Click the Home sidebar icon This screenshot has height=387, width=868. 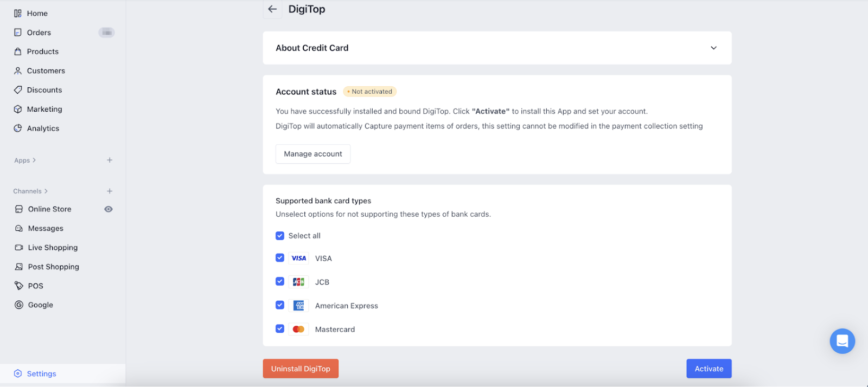[x=18, y=14]
